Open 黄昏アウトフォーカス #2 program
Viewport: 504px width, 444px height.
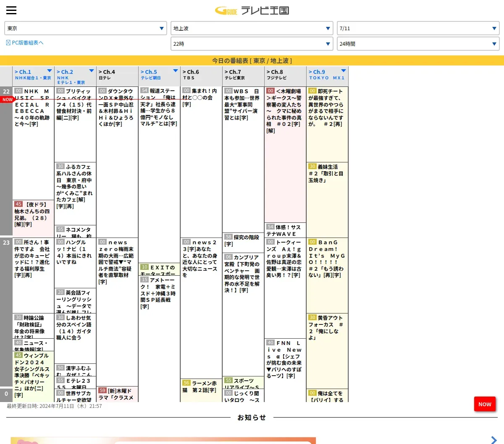pyautogui.click(x=327, y=351)
